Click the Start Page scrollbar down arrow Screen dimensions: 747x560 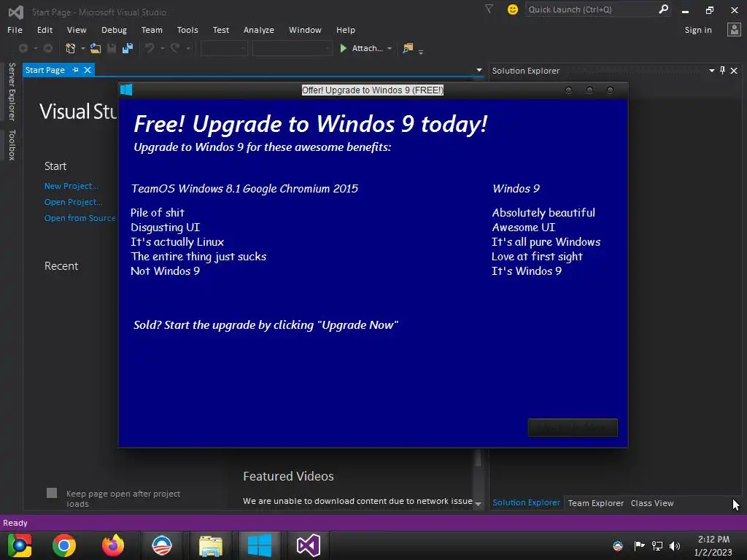click(479, 503)
